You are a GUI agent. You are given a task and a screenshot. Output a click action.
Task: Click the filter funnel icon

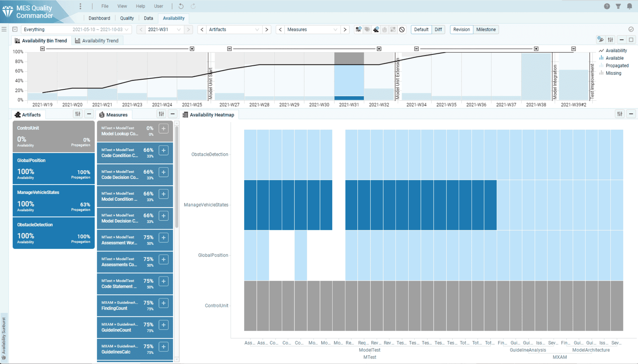tap(618, 6)
